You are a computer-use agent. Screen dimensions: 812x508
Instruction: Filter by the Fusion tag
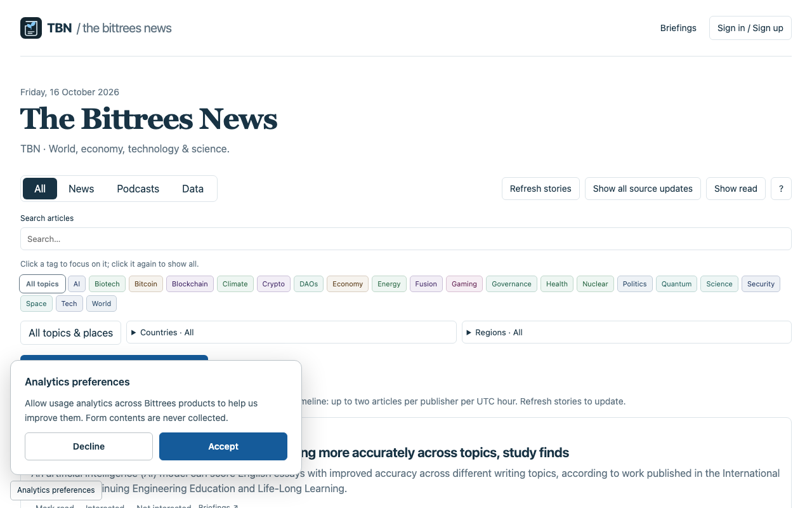click(426, 284)
